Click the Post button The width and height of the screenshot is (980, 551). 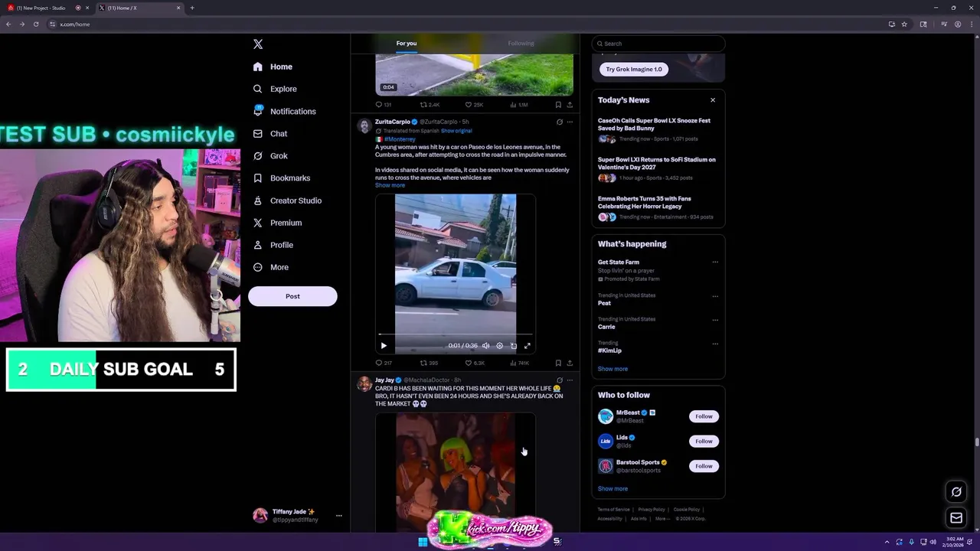292,296
